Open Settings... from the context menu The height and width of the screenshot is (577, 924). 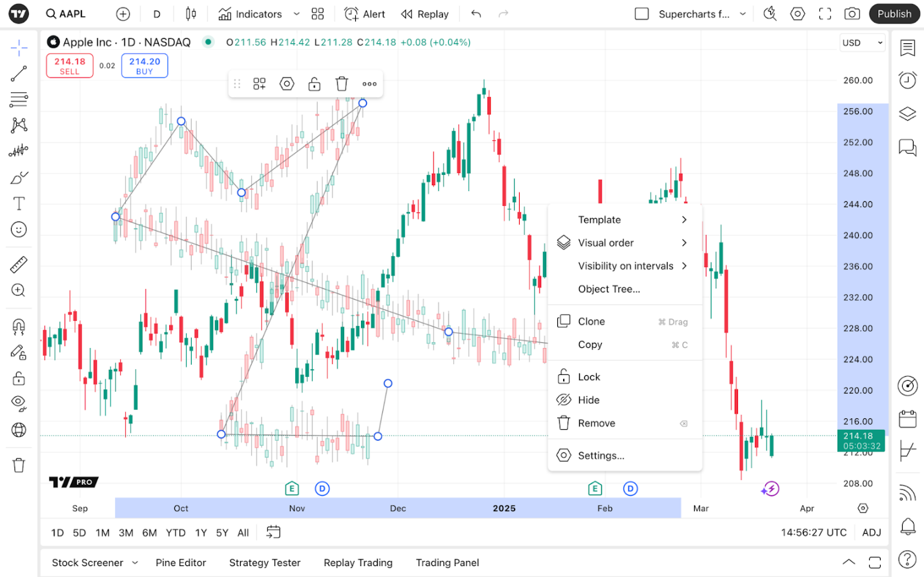point(625,456)
